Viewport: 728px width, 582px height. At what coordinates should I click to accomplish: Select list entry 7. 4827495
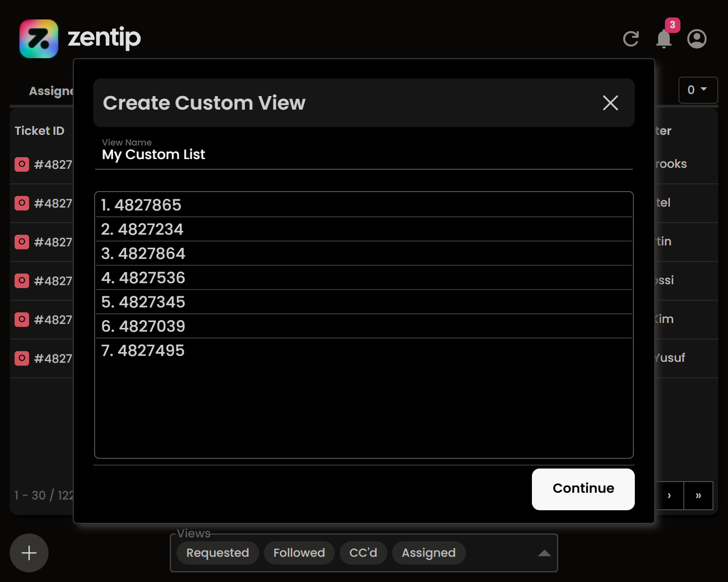click(x=364, y=350)
